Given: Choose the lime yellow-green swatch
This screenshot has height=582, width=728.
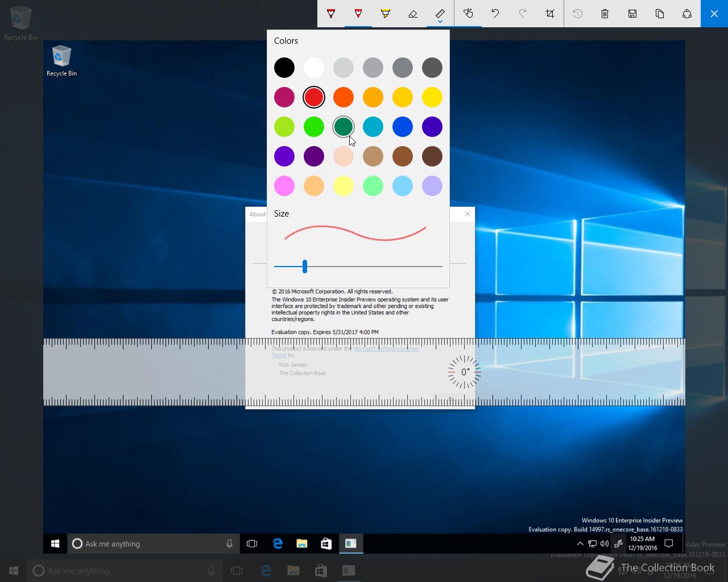Looking at the screenshot, I should pos(284,127).
